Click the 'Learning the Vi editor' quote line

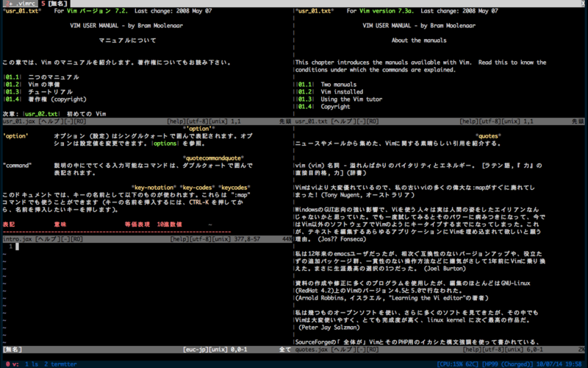[392, 298]
